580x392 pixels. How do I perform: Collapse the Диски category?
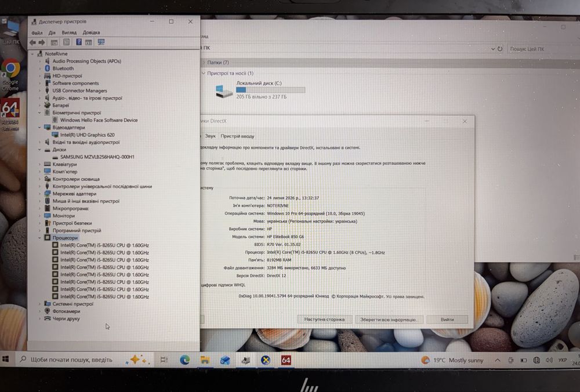click(x=39, y=150)
